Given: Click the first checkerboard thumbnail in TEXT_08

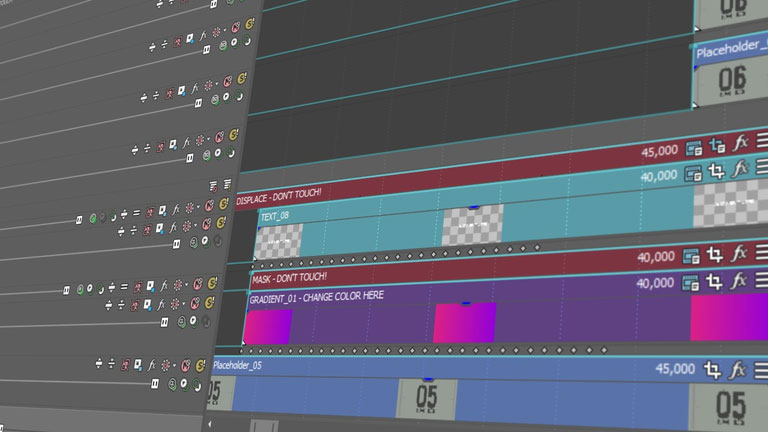Looking at the screenshot, I should (278, 241).
